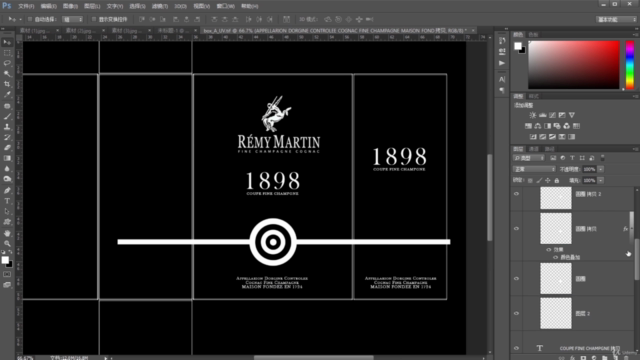The width and height of the screenshot is (640, 360).
Task: Hide the 图层 2 layer
Action: (x=516, y=313)
